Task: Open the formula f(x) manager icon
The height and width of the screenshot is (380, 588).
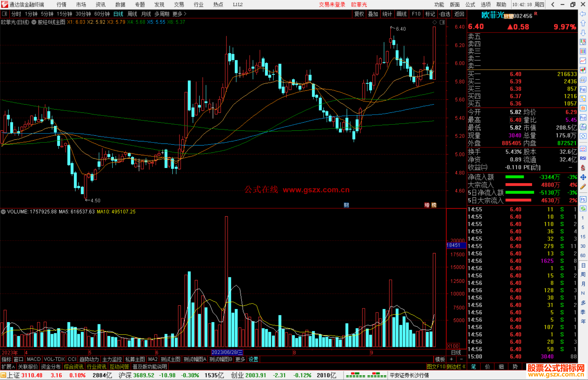Action: point(583,127)
